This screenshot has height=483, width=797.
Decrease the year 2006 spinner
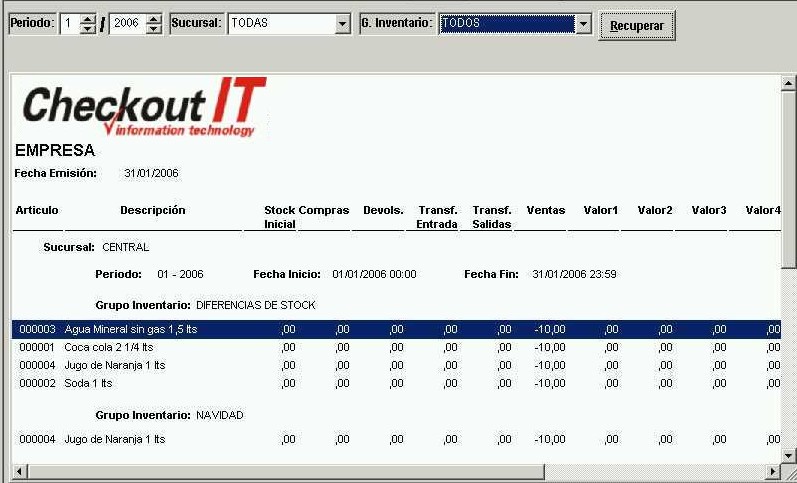[153, 28]
